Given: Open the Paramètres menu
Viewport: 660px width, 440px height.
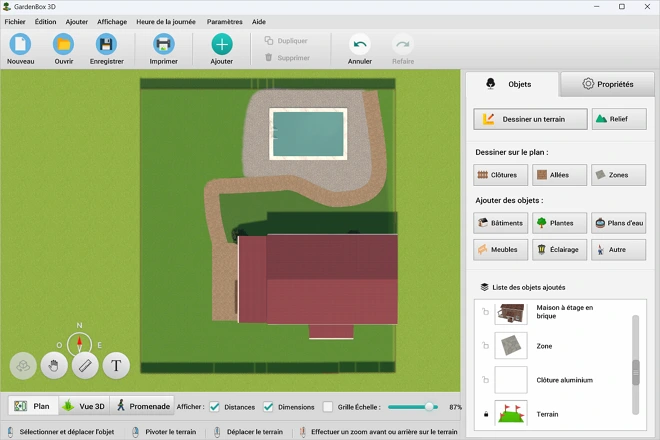Looking at the screenshot, I should 224,21.
